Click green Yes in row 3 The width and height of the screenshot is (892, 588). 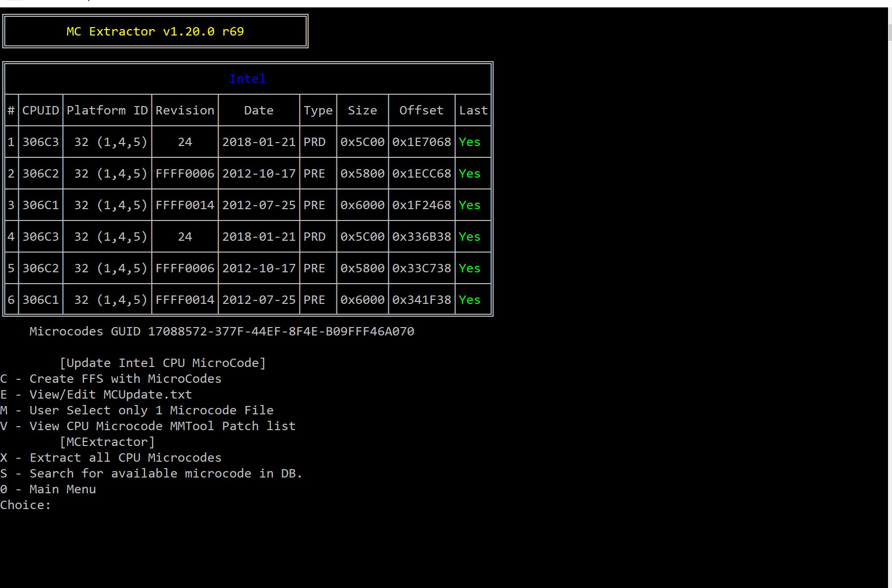click(x=470, y=205)
